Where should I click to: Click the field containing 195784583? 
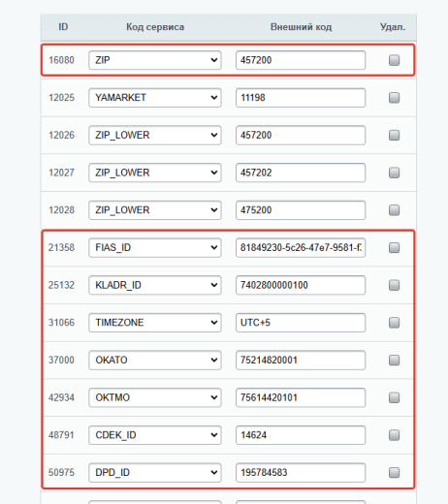tap(301, 472)
